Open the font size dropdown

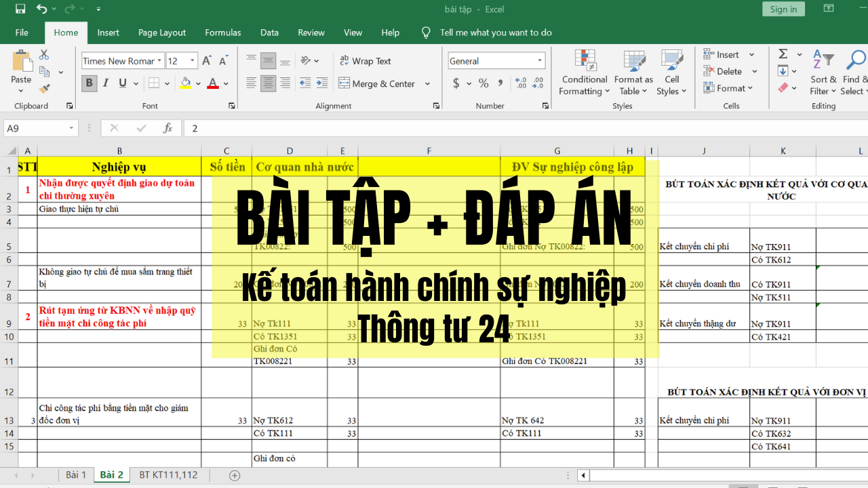(x=193, y=61)
